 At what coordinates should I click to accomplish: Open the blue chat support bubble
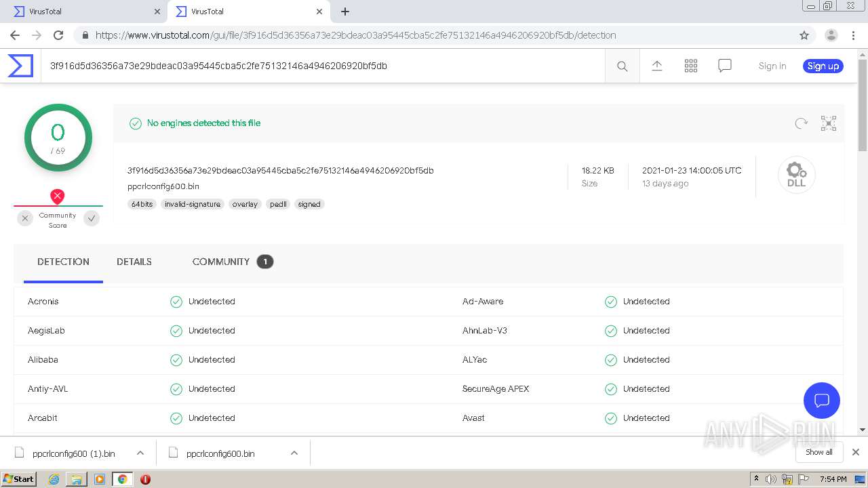click(822, 400)
